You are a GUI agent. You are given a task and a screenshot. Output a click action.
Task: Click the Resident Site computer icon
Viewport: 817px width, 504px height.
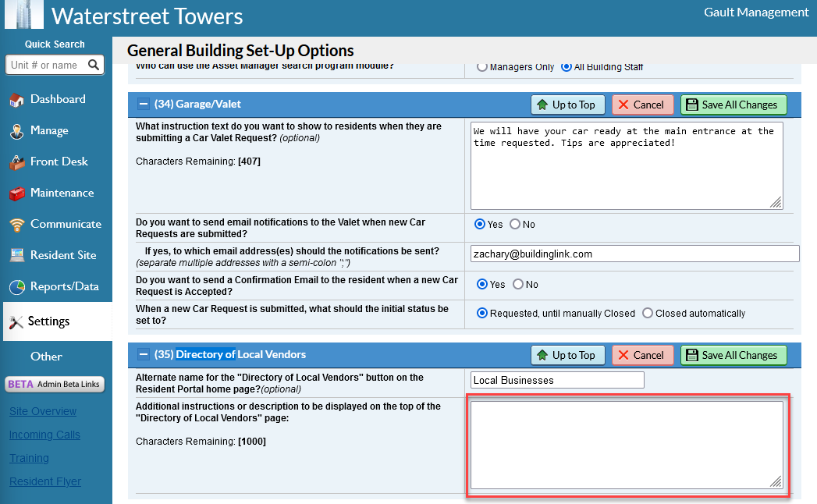(16, 255)
